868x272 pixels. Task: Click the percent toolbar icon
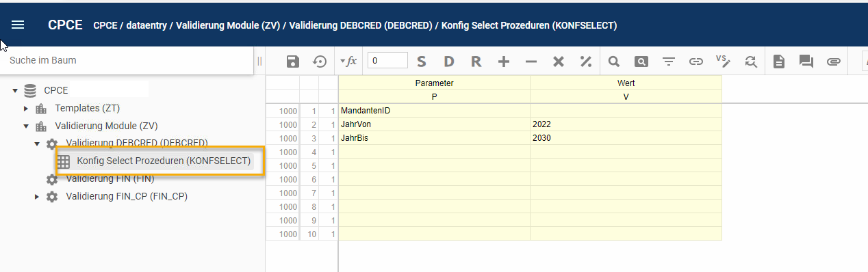point(586,62)
